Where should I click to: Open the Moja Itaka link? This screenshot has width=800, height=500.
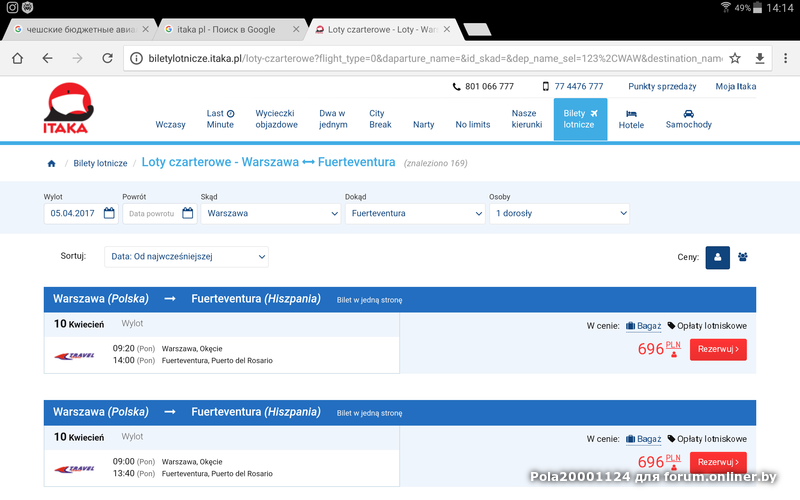tap(735, 87)
